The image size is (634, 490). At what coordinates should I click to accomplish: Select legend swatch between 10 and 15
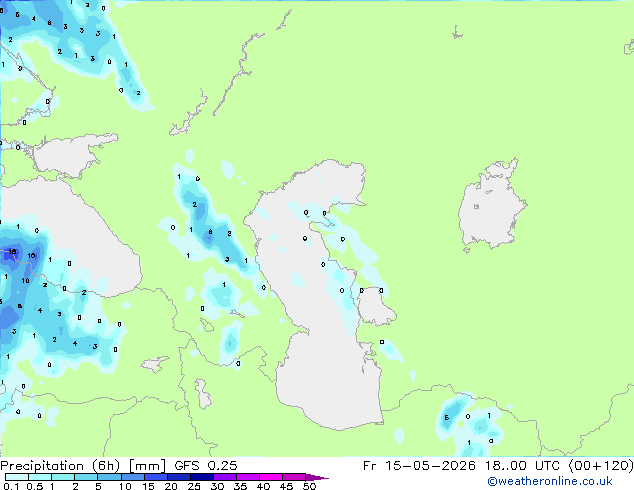[x=133, y=477]
